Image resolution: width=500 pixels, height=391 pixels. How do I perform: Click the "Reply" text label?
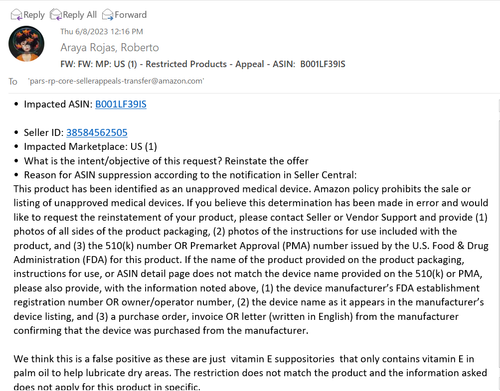click(34, 15)
